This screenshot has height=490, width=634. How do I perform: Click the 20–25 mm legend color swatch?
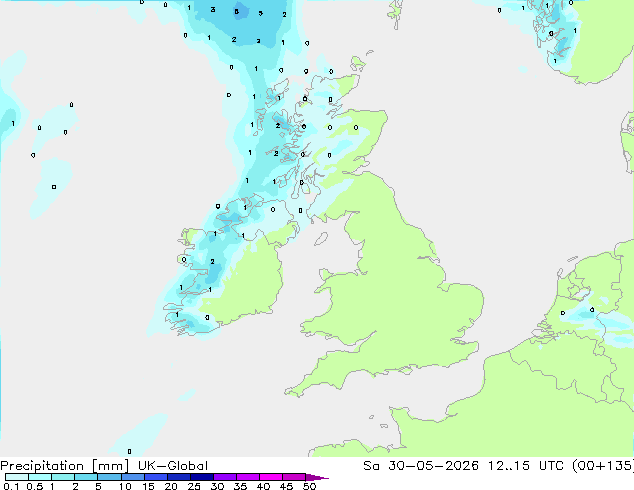click(179, 477)
